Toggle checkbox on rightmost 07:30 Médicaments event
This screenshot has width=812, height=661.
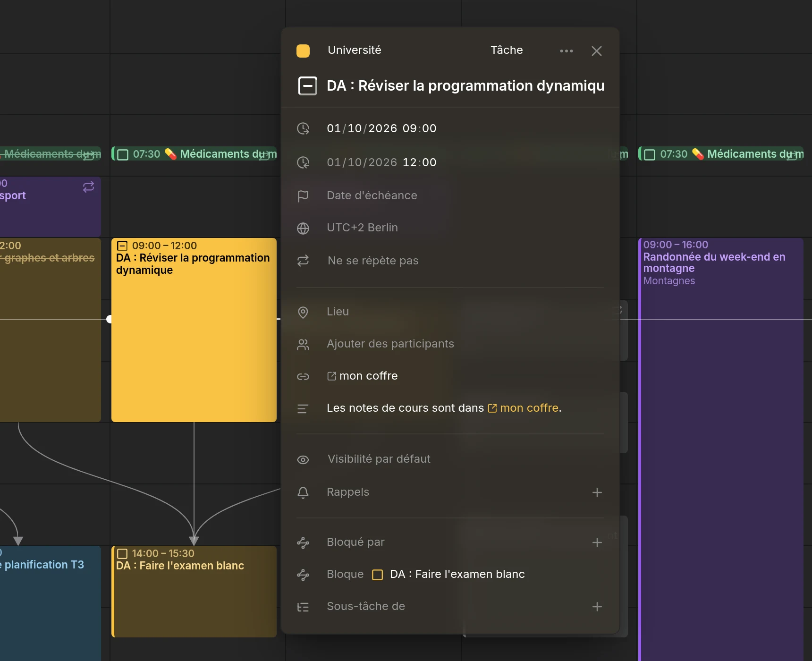tap(650, 154)
